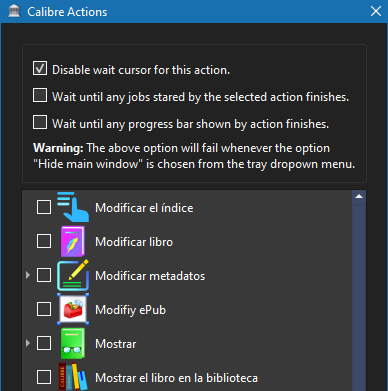Check the Modificar libro checkbox

click(x=44, y=241)
